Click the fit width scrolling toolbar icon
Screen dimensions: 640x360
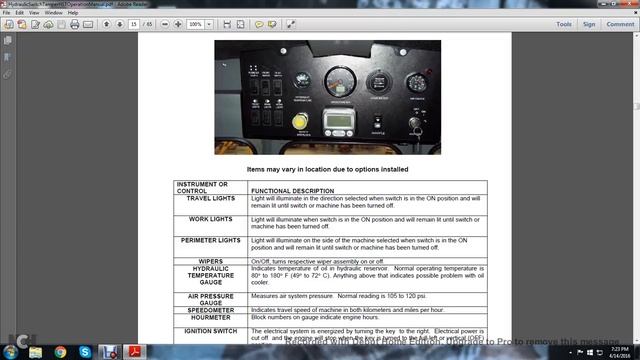point(227,24)
